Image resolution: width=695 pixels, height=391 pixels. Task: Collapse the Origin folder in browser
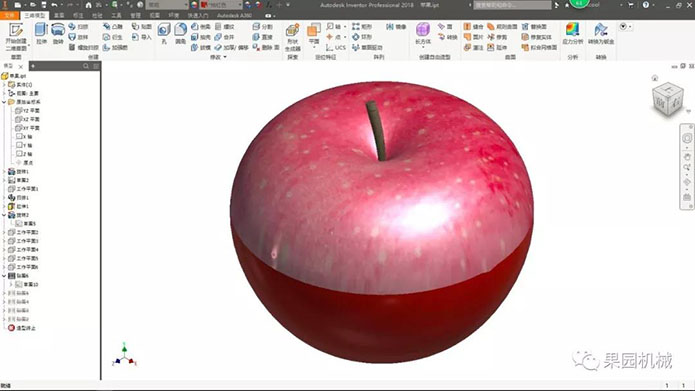pos(4,102)
